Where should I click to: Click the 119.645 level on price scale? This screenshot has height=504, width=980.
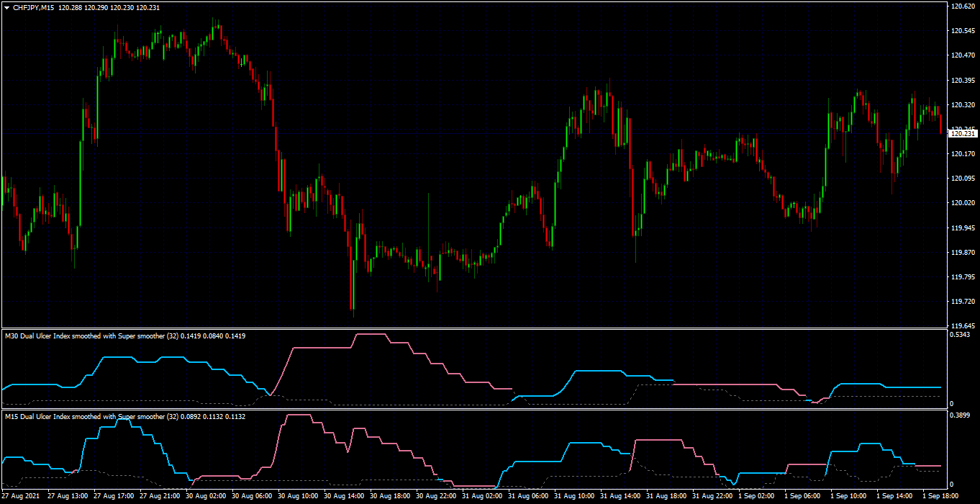(962, 325)
